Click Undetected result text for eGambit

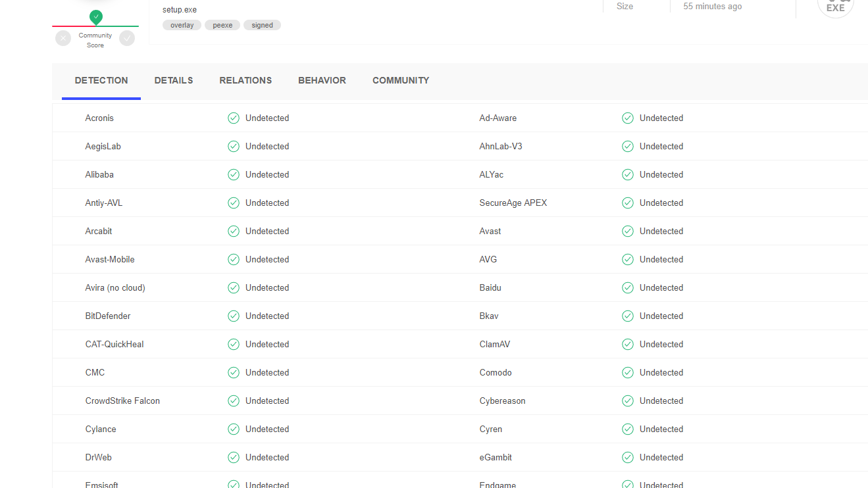[661, 457]
